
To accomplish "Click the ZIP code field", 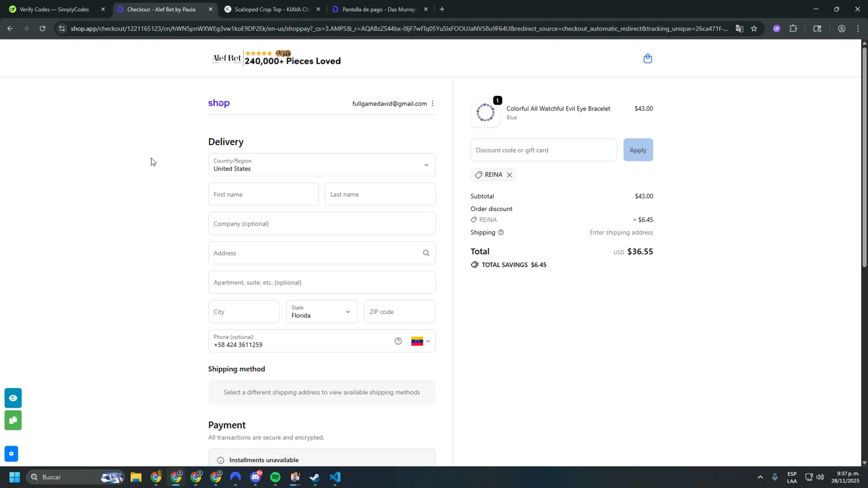I will (x=399, y=312).
